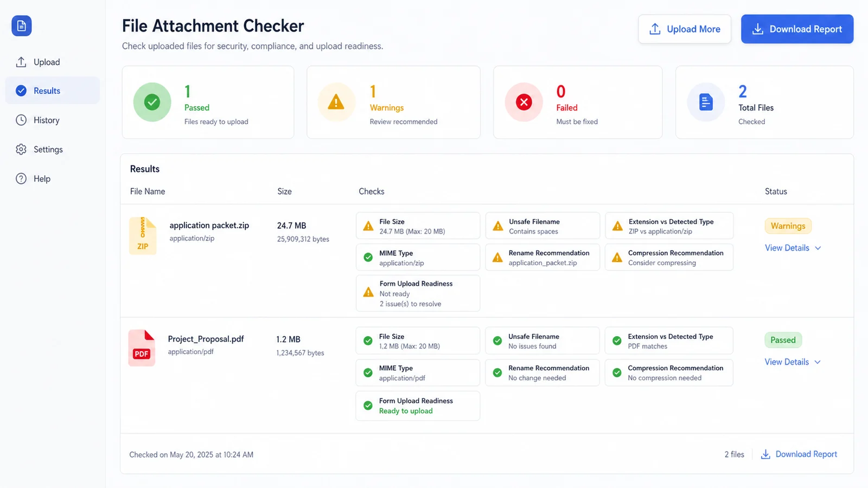The image size is (868, 488).
Task: Click green check on No issues found check
Action: coord(497,341)
